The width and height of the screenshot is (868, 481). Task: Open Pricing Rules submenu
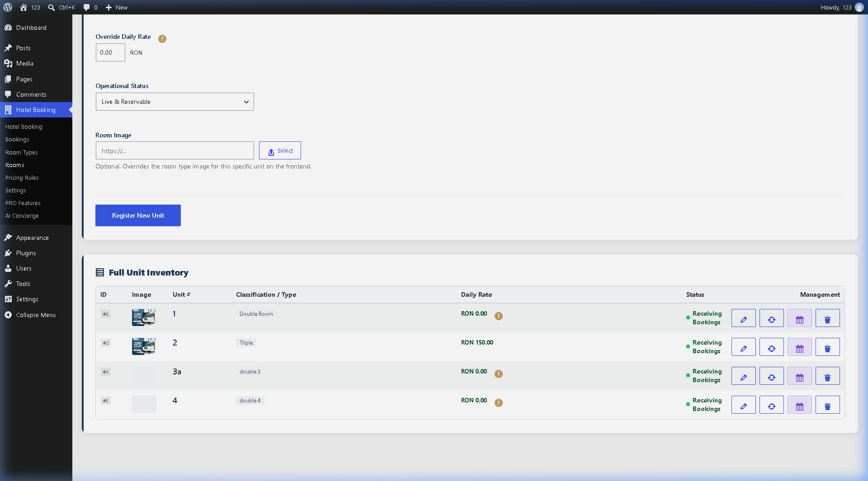point(22,178)
